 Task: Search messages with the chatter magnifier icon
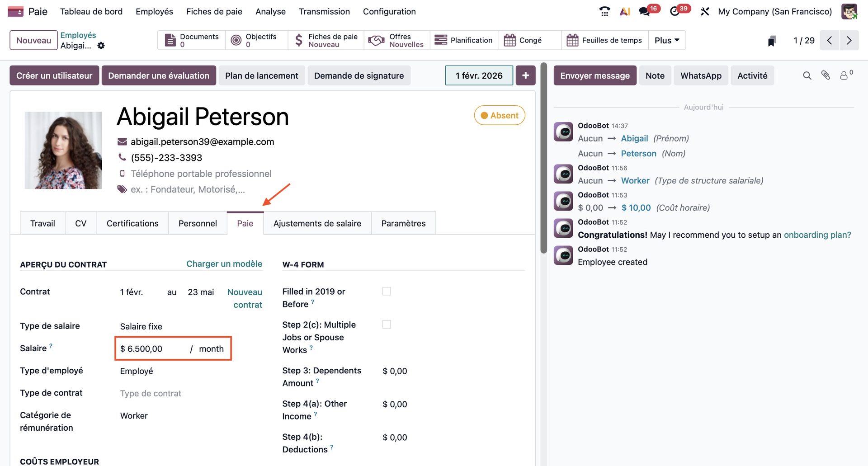pos(807,75)
